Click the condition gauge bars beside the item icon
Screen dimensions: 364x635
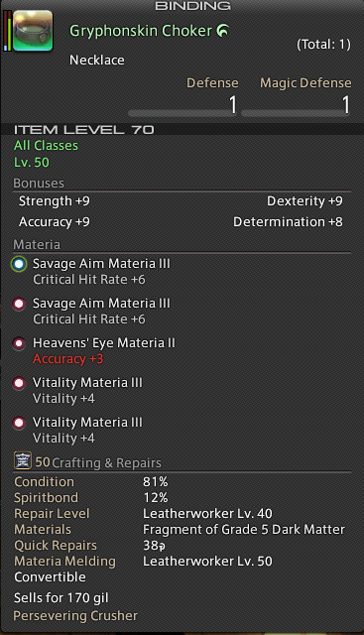click(8, 31)
